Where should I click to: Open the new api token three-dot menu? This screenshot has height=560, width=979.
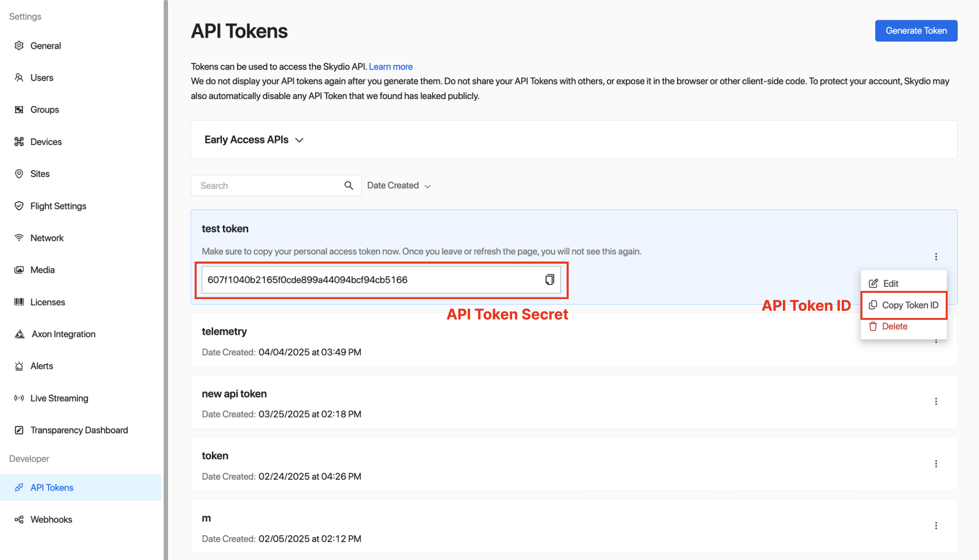point(936,402)
